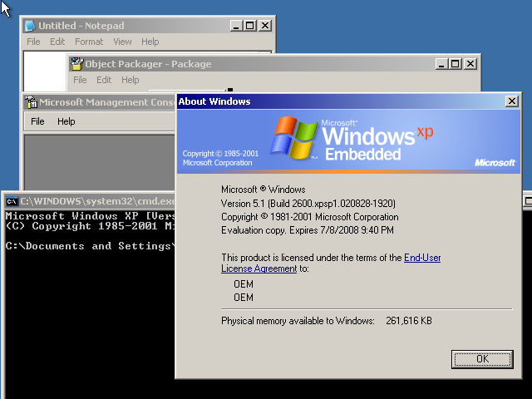Minimize the Object Packager window

[x=441, y=64]
